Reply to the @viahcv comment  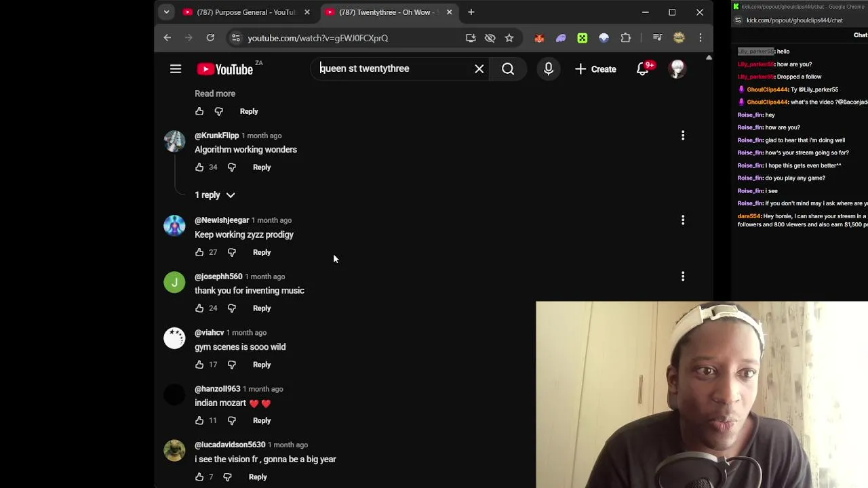[x=262, y=365]
